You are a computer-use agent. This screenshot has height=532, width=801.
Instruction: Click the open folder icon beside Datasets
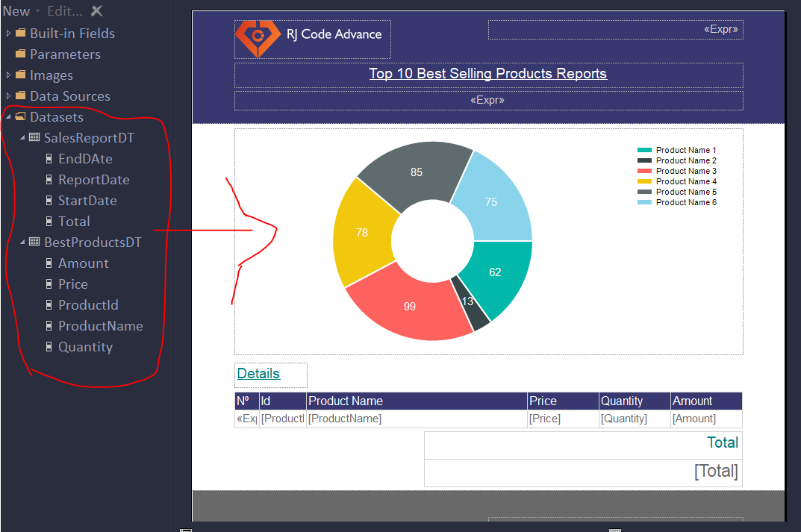pyautogui.click(x=21, y=116)
